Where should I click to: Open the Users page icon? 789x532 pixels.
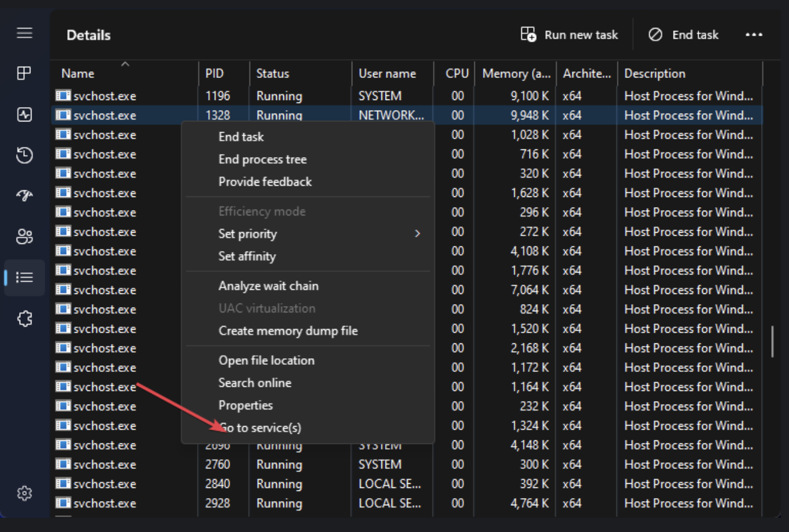[24, 236]
